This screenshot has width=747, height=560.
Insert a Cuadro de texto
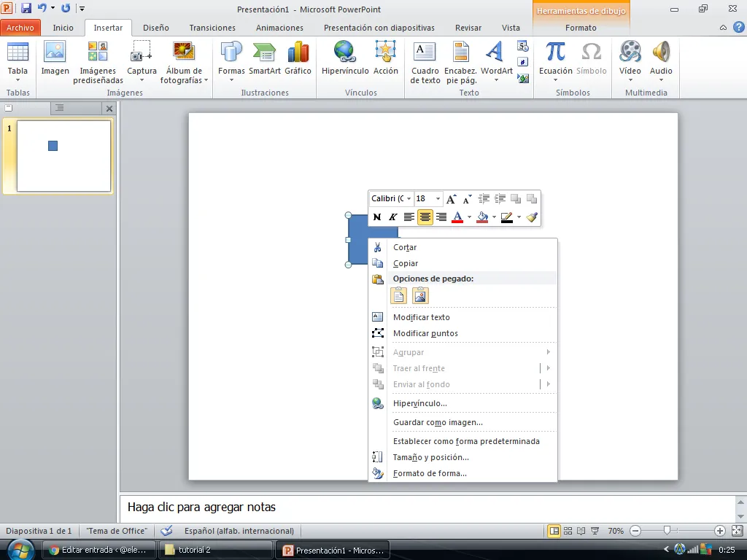tap(425, 63)
